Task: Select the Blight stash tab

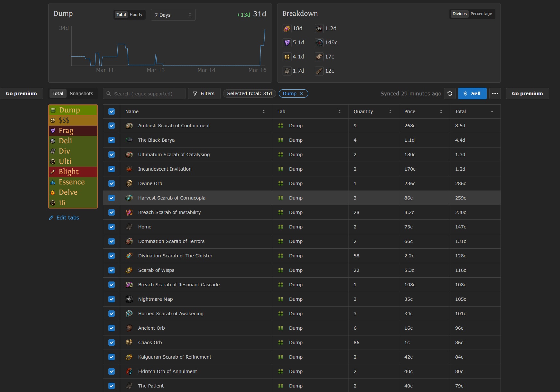Action: (73, 172)
